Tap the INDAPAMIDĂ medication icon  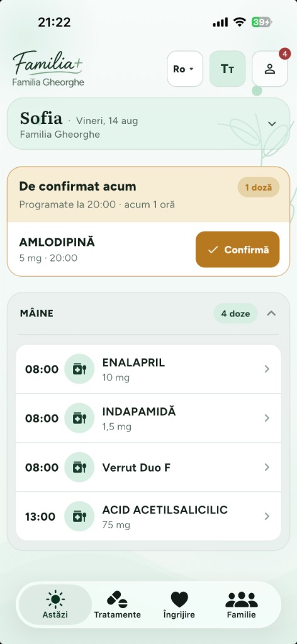tap(79, 418)
